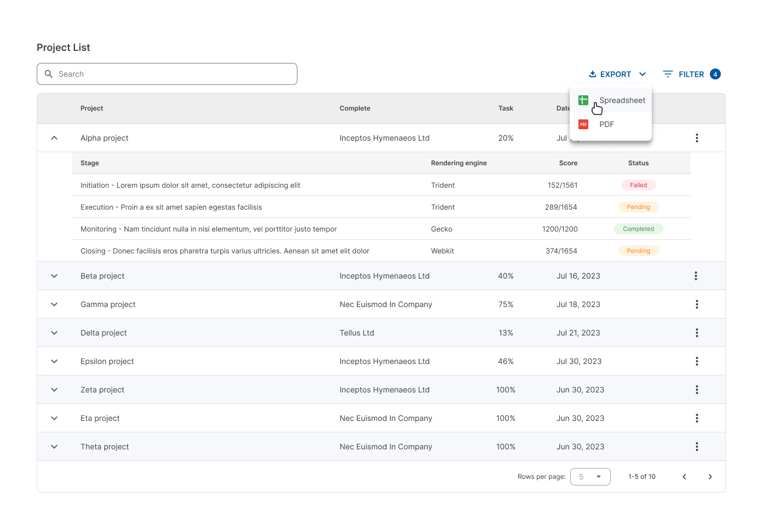Click the Completed chip on Monitoring stage
Viewport: 763px width, 532px height.
[638, 229]
